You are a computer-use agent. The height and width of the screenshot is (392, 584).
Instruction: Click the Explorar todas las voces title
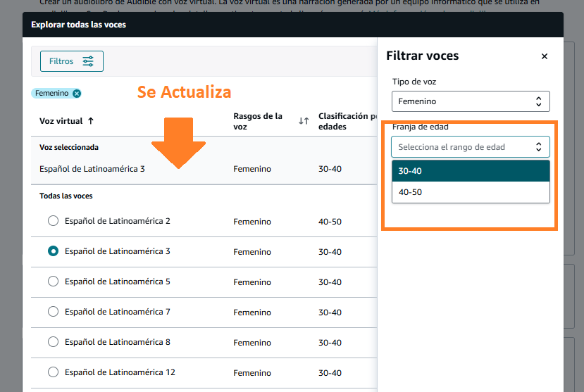click(x=79, y=25)
